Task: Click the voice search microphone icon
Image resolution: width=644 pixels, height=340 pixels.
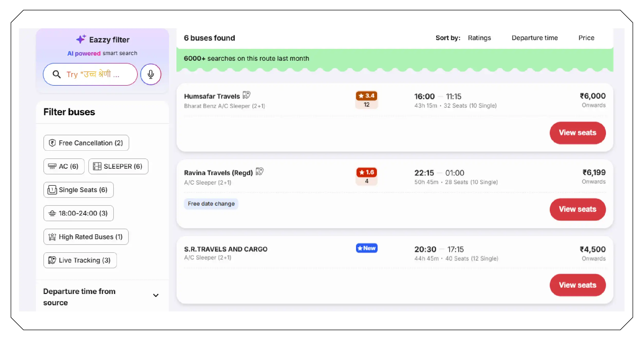Action: 151,74
